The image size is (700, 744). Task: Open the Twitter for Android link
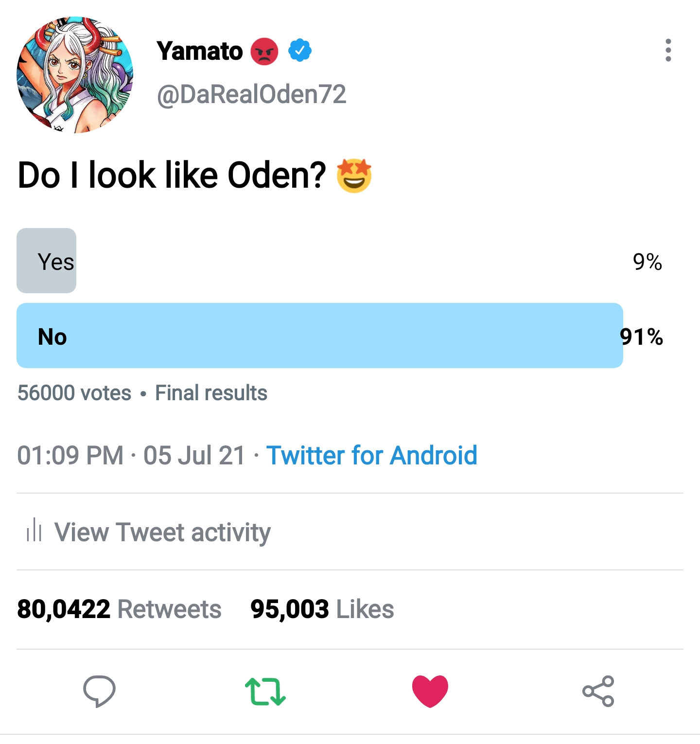[372, 456]
